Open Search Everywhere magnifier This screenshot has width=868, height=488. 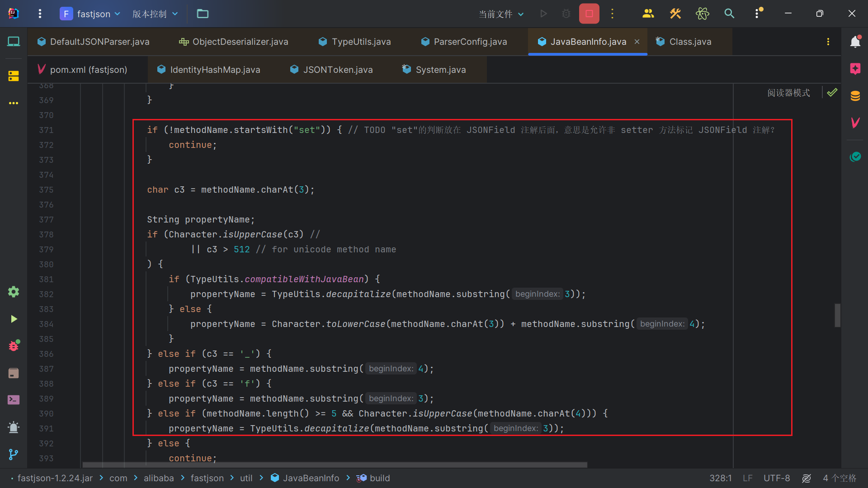click(x=729, y=14)
